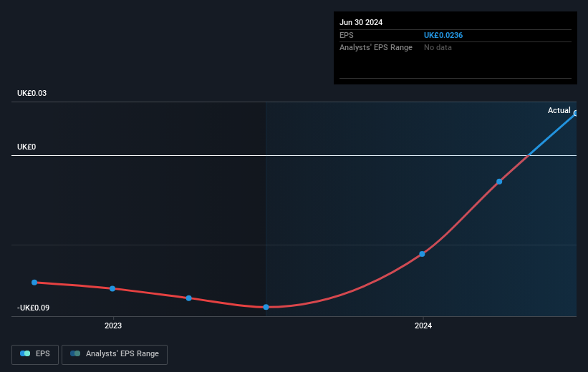Select the EPS data point above 2023 label
The height and width of the screenshot is (372, 588).
click(x=112, y=288)
